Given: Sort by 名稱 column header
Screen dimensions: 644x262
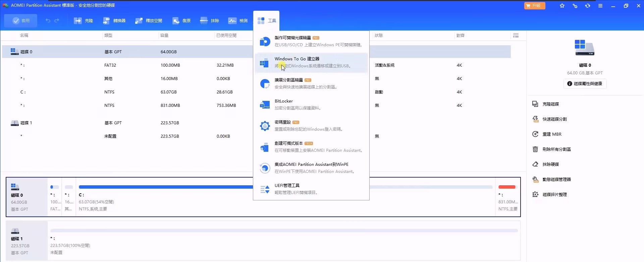Looking at the screenshot, I should tap(24, 36).
